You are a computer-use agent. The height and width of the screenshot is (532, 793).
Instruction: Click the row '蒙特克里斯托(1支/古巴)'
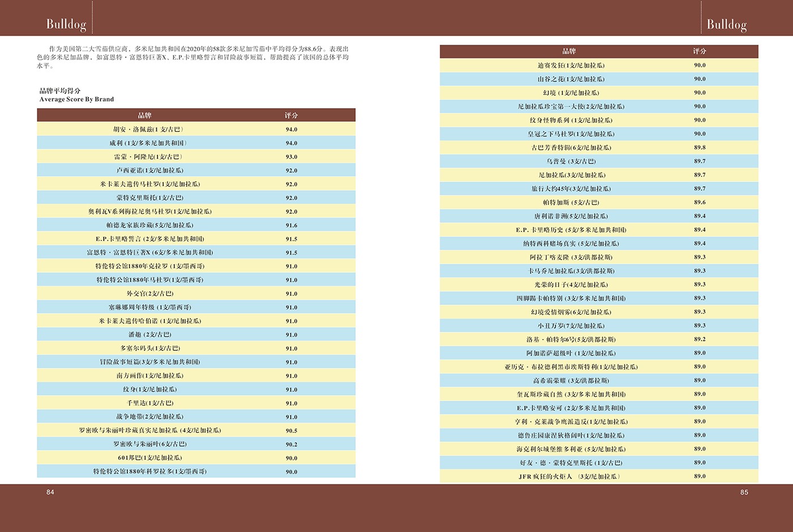pos(196,198)
